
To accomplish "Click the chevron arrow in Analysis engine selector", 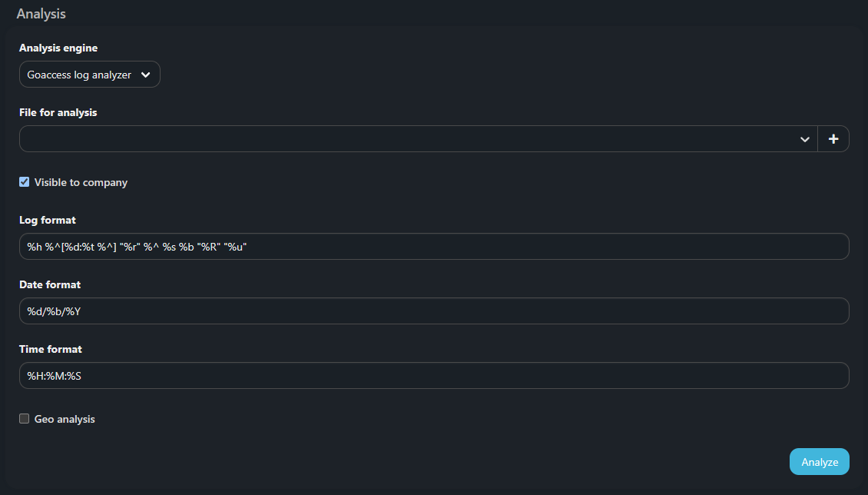I will (146, 75).
